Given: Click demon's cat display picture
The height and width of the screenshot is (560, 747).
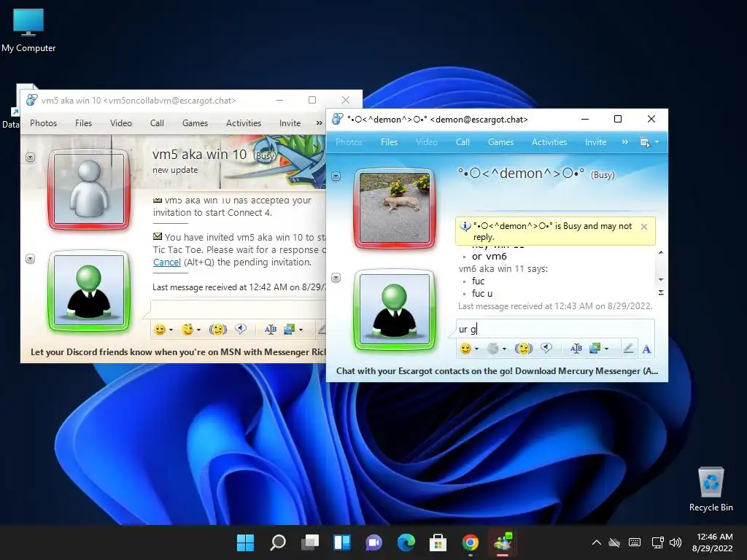Looking at the screenshot, I should (x=395, y=208).
